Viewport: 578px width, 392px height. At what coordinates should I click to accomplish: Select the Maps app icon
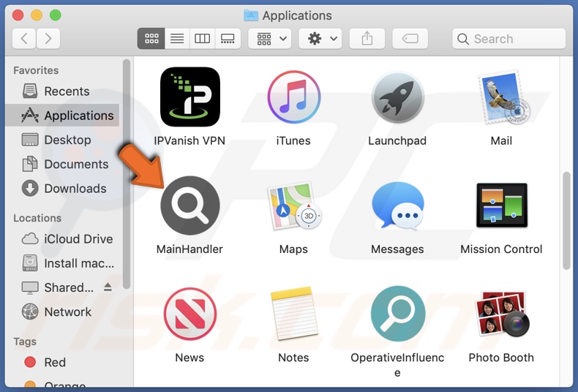coord(294,206)
